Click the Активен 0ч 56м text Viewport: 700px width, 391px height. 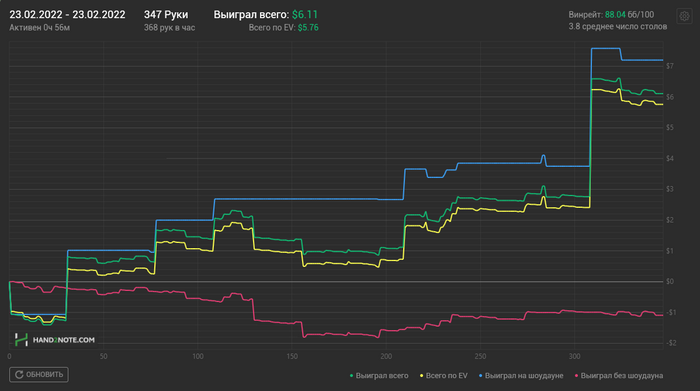pos(40,28)
